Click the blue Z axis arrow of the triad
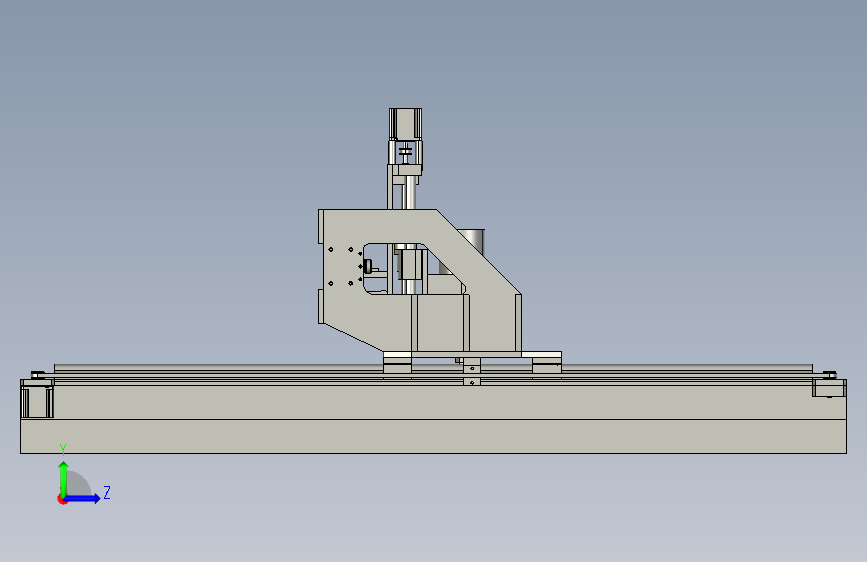The height and width of the screenshot is (562, 867). pos(83,498)
